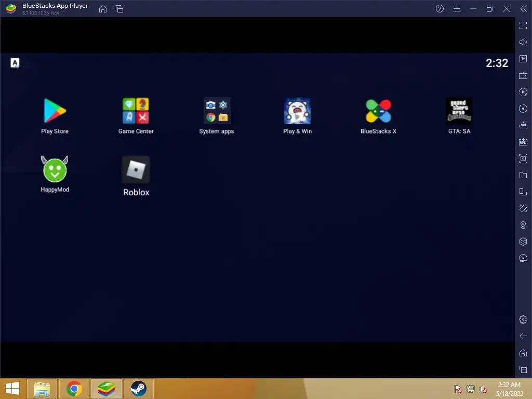This screenshot has width=532, height=399.
Task: Open Google Chrome from taskbar
Action: coord(74,389)
